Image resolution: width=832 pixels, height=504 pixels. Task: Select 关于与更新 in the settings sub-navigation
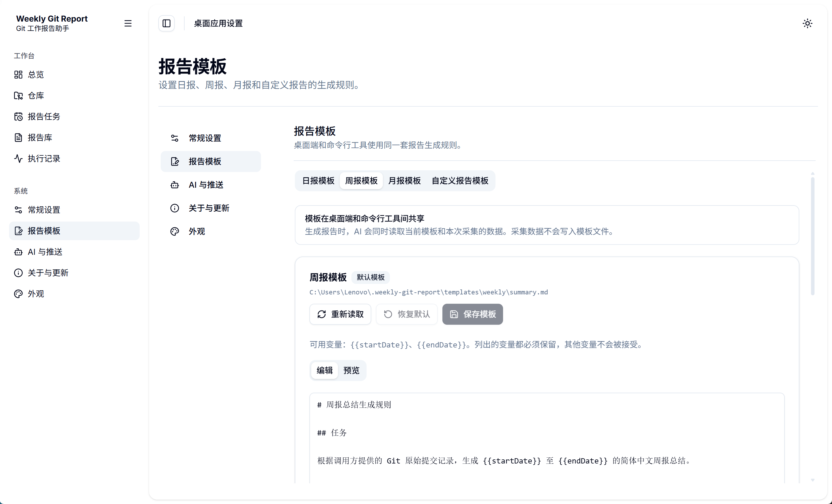(211, 208)
